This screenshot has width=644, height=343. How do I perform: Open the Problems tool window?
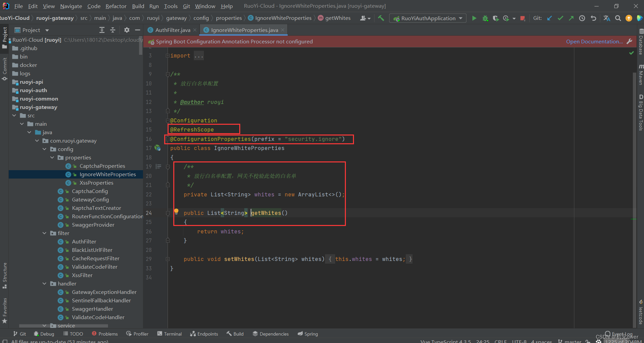(x=105, y=334)
